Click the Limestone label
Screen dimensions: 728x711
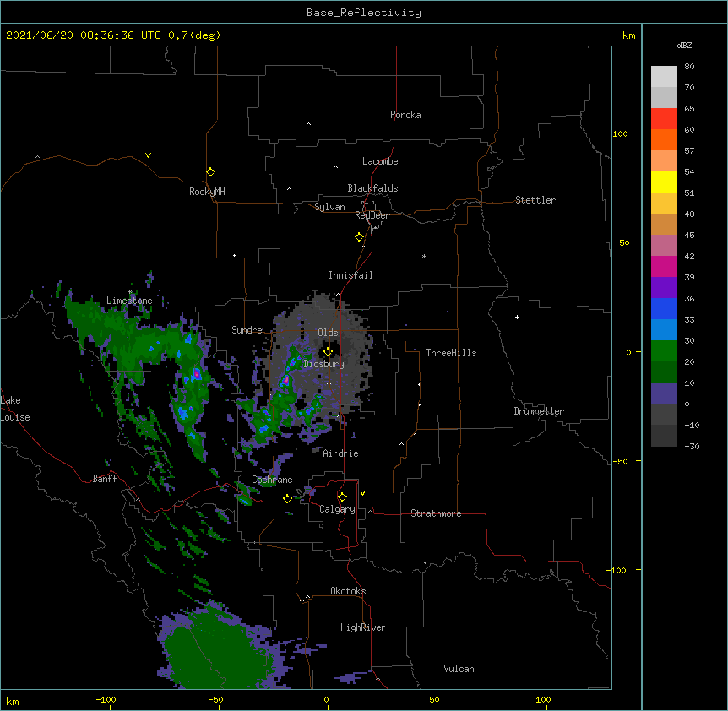pos(129,301)
